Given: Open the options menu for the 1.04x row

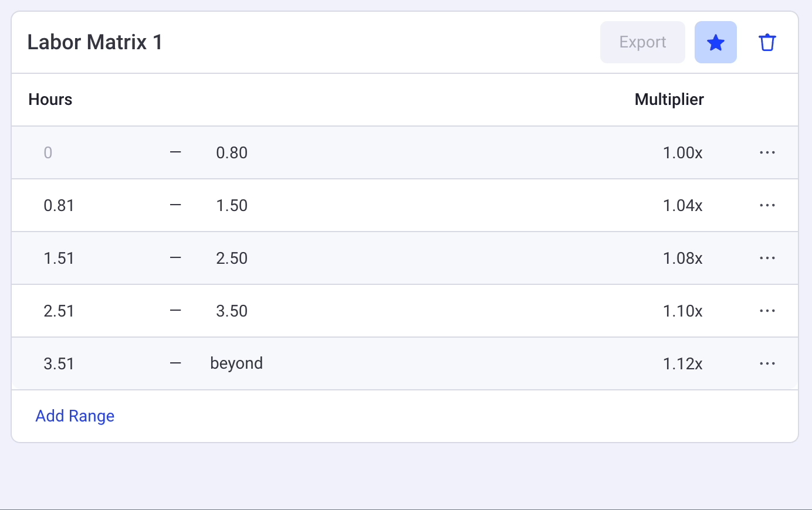Looking at the screenshot, I should click(x=767, y=205).
